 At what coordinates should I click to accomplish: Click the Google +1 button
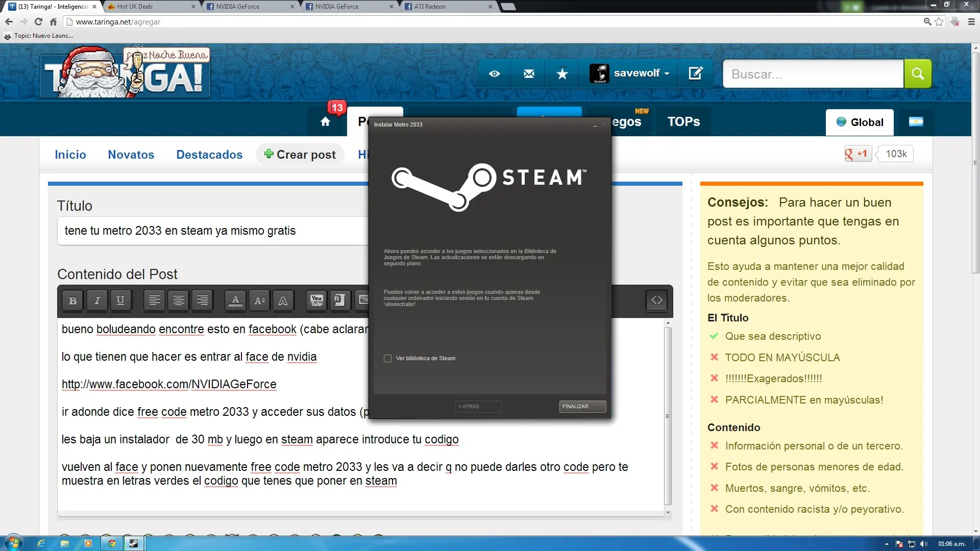[x=858, y=154]
